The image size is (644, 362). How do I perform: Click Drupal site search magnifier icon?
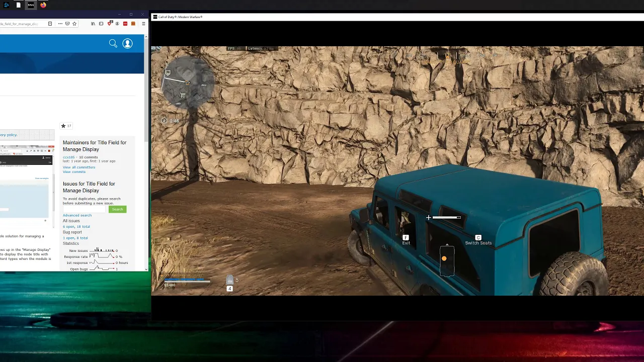pos(113,44)
